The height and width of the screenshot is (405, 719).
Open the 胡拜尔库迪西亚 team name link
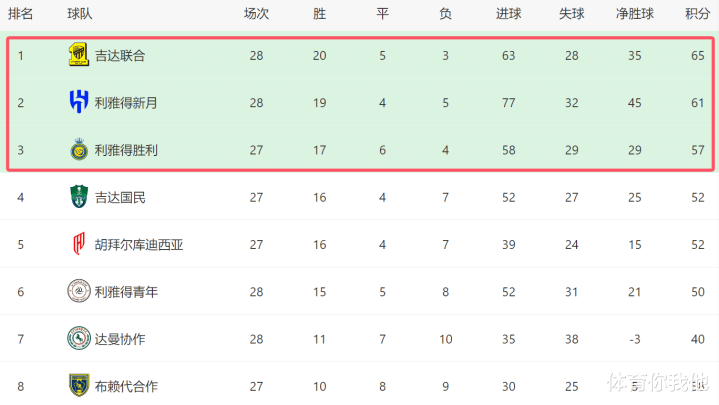pos(139,245)
